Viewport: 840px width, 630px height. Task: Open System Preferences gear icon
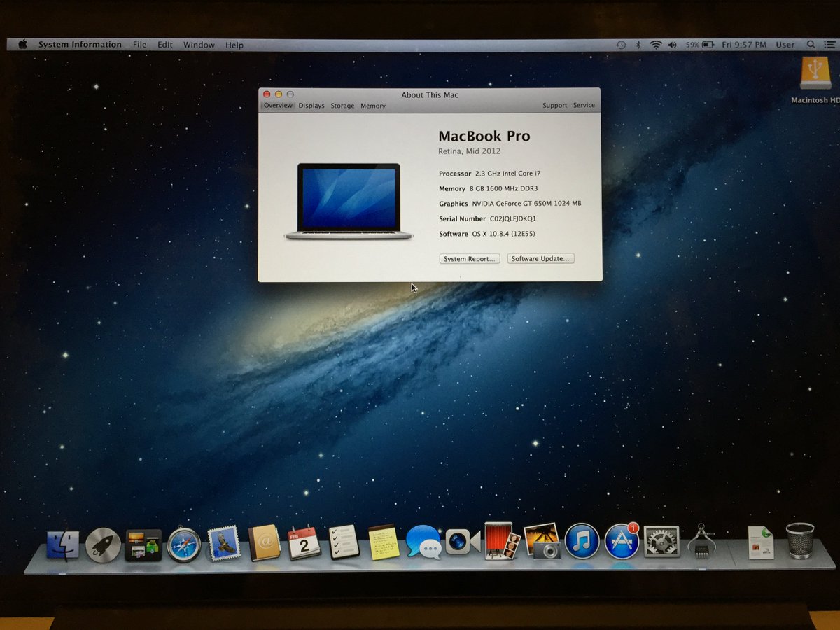click(x=661, y=541)
